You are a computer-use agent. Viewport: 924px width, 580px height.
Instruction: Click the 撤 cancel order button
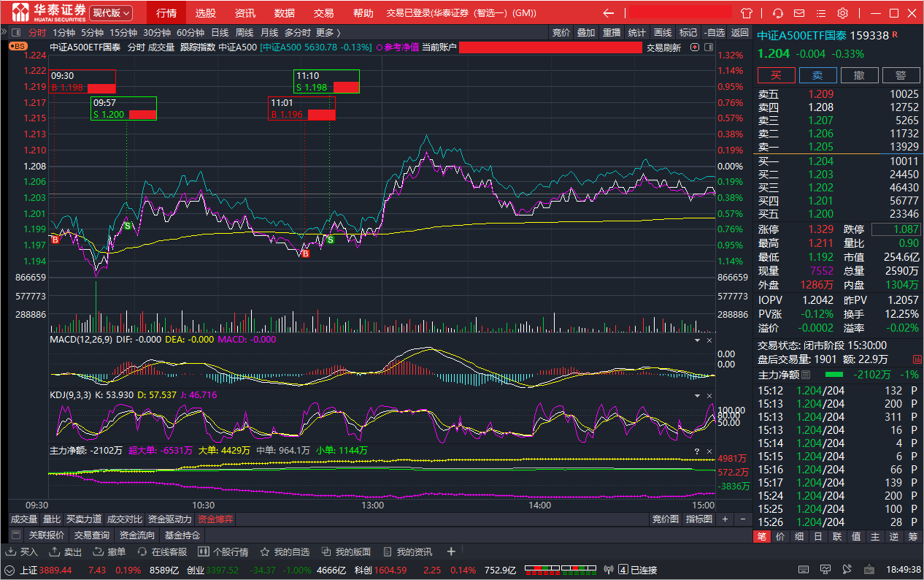[x=860, y=75]
